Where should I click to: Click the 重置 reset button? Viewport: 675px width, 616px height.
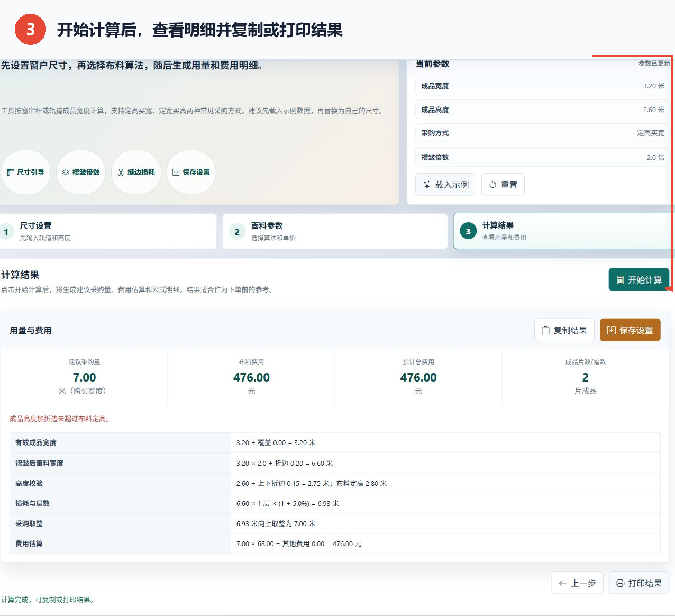(503, 185)
